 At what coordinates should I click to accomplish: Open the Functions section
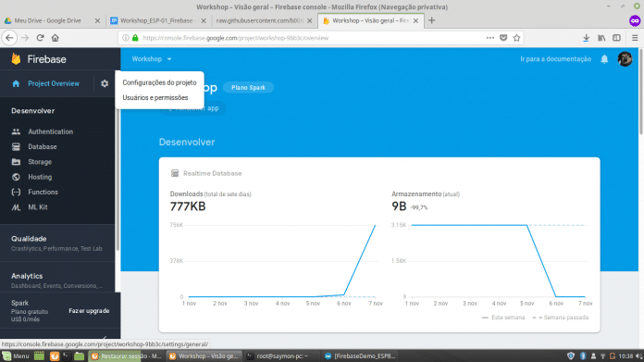tap(43, 192)
